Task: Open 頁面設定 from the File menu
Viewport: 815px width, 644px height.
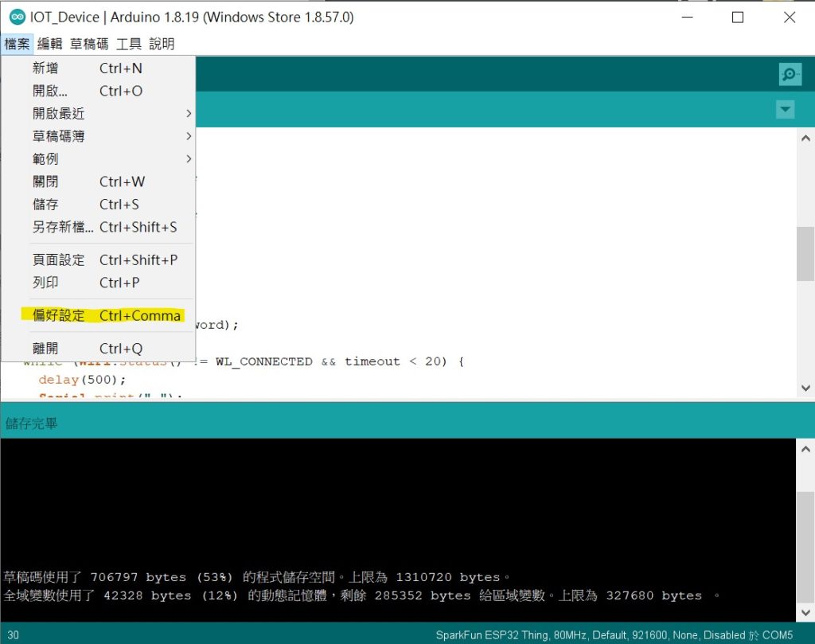Action: pos(98,260)
